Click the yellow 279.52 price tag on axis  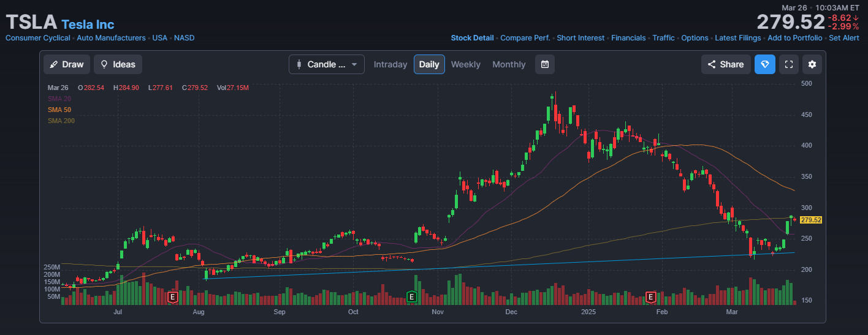[x=811, y=220]
